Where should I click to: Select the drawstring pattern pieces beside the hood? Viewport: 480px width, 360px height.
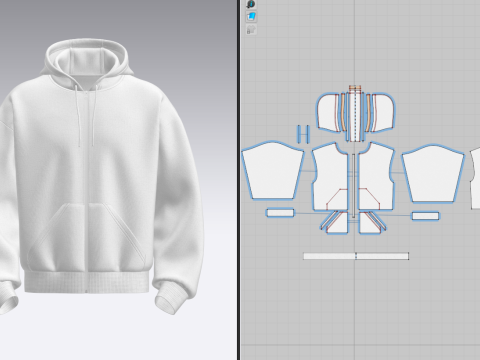304,134
